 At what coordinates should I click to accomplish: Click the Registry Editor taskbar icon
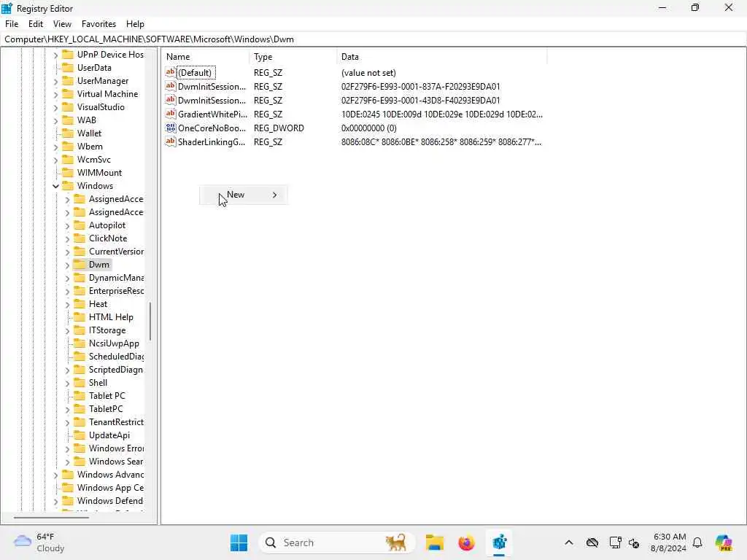pos(499,542)
